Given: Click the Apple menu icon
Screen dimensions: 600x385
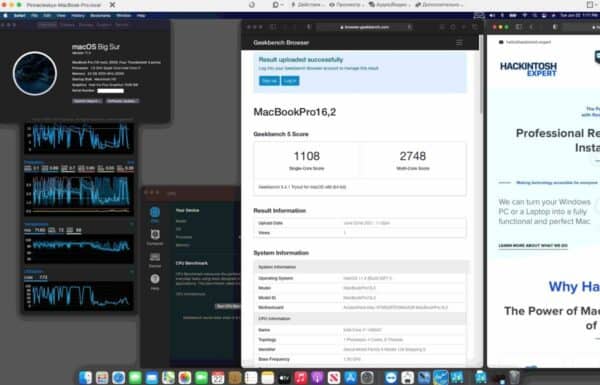Looking at the screenshot, I should [x=5, y=15].
